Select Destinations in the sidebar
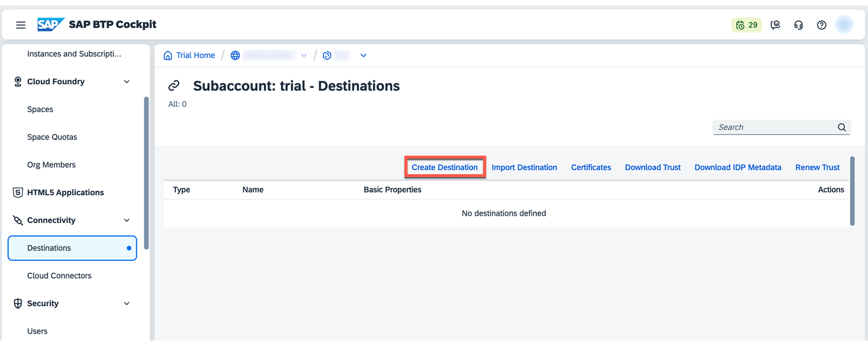Viewport: 868px width, 346px height. pos(72,248)
